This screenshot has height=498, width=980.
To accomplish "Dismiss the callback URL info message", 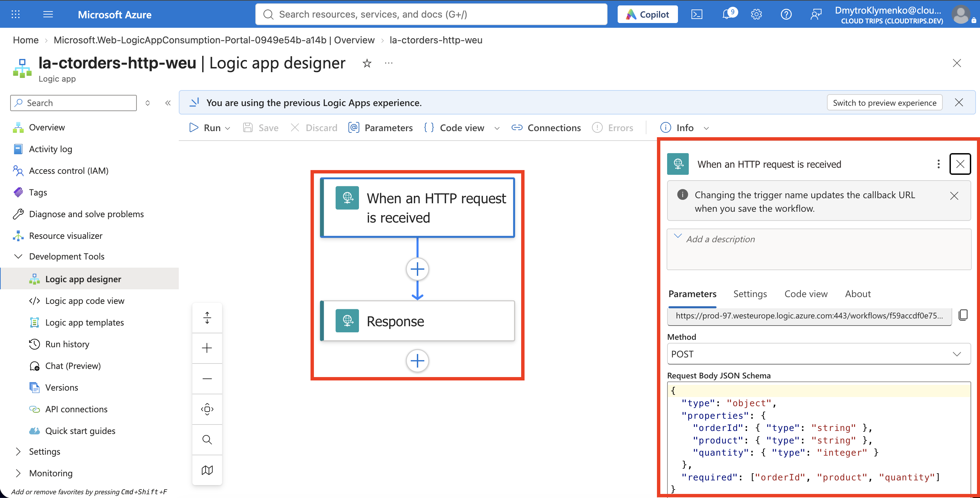I will click(x=954, y=196).
